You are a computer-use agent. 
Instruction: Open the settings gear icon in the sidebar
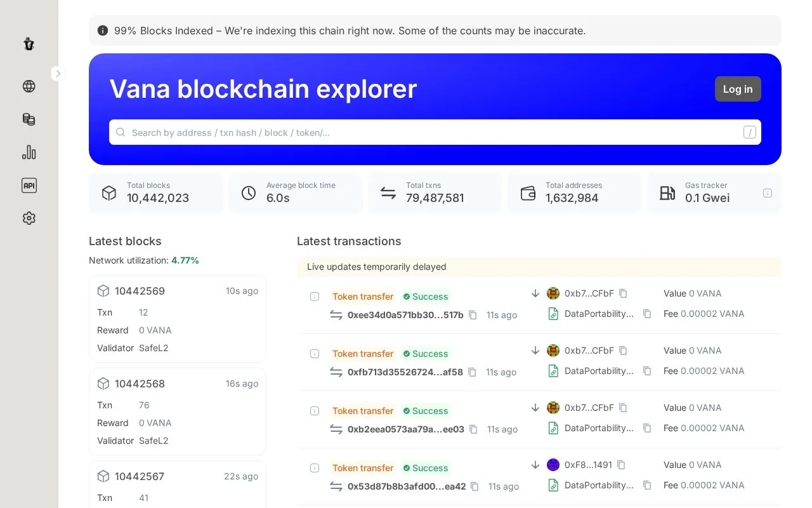pyautogui.click(x=29, y=218)
